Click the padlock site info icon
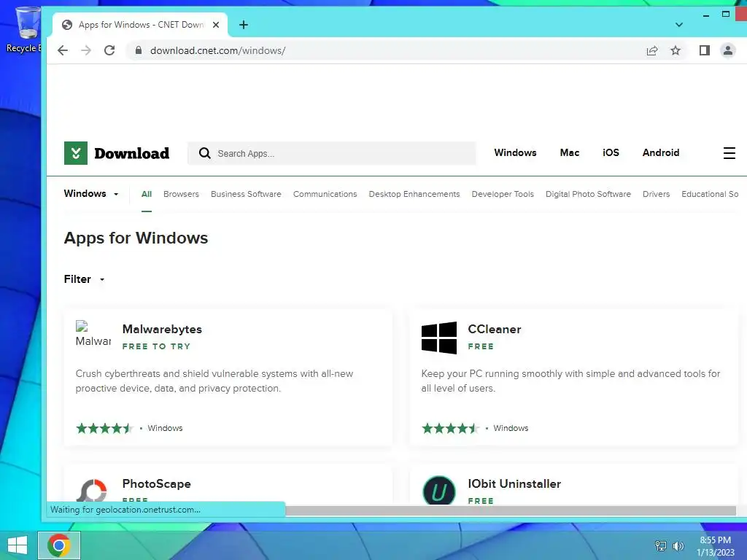This screenshot has width=747, height=560. [x=139, y=50]
